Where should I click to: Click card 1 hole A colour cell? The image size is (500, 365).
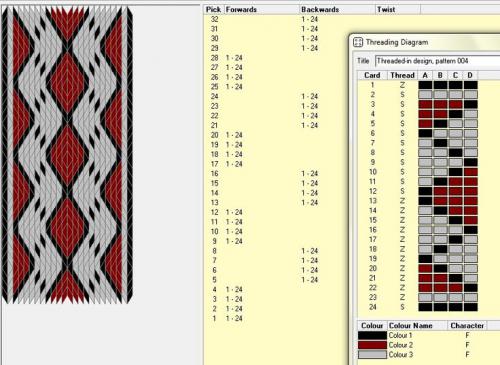click(x=425, y=85)
